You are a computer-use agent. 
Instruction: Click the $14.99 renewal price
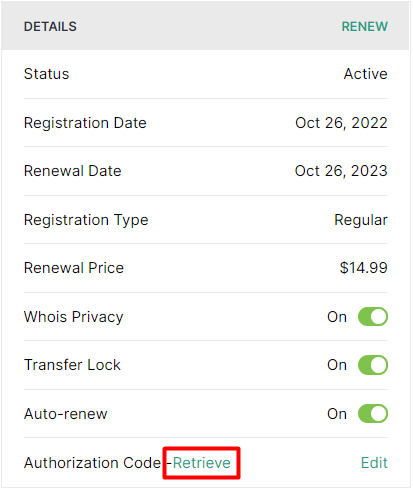(364, 268)
